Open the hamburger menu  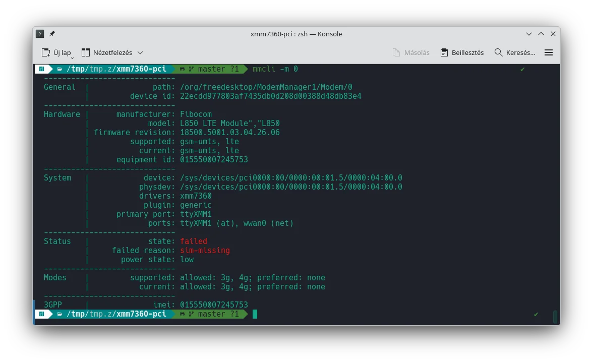point(549,52)
